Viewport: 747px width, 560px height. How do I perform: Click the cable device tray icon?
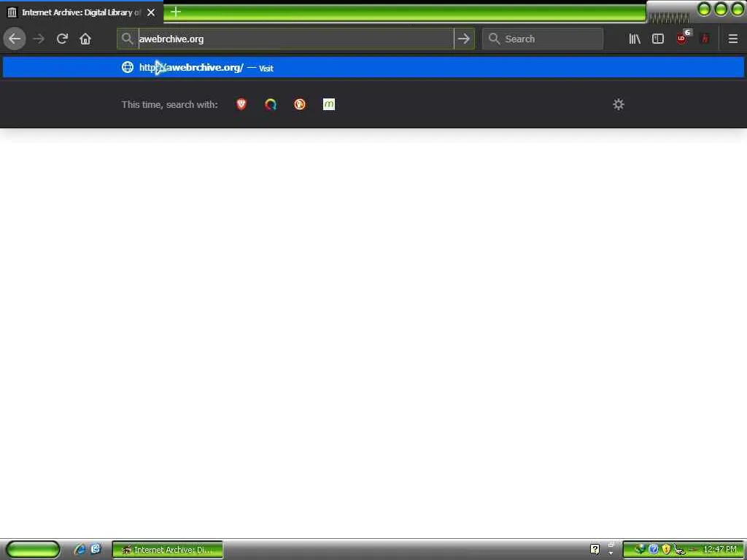pyautogui.click(x=679, y=550)
